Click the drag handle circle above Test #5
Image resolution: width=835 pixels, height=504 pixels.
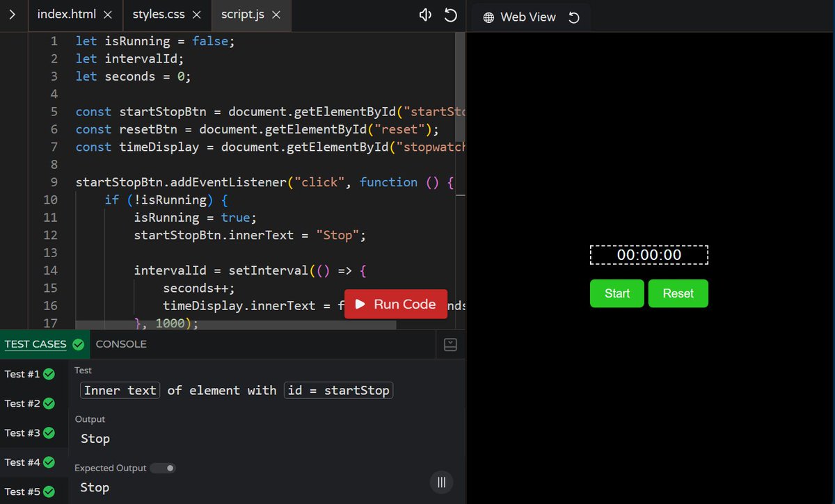pos(441,482)
